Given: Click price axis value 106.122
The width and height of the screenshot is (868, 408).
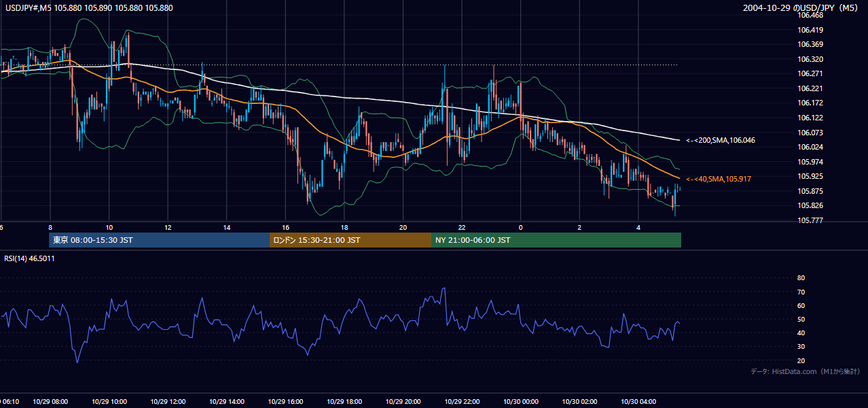Looking at the screenshot, I should click(x=810, y=118).
